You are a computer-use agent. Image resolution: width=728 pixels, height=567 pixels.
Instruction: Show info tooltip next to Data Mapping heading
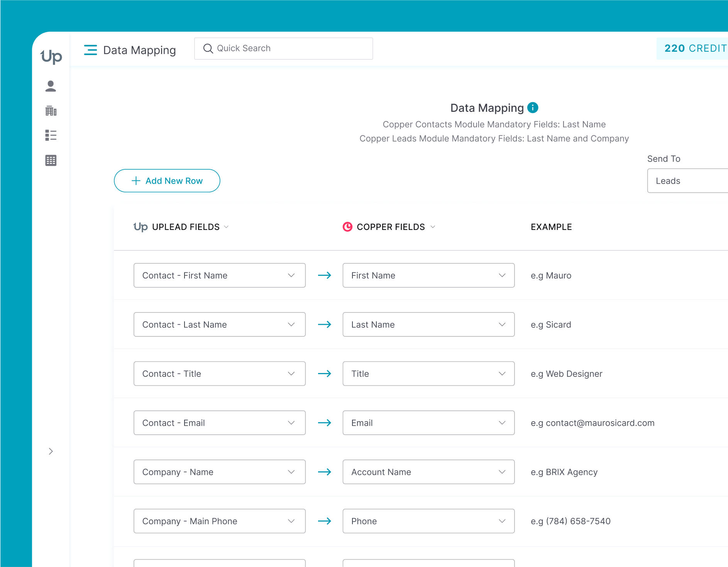(x=533, y=108)
